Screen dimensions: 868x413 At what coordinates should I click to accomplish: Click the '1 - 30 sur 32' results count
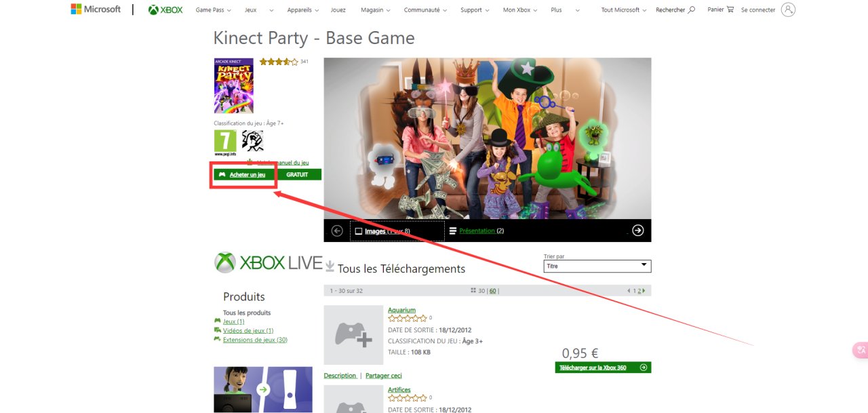point(347,291)
